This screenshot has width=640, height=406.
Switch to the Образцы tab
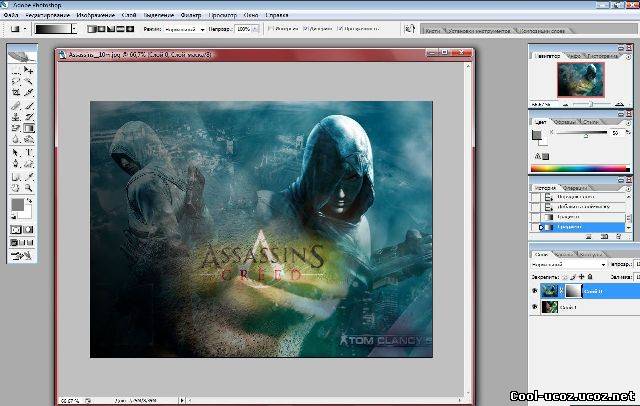pos(564,122)
